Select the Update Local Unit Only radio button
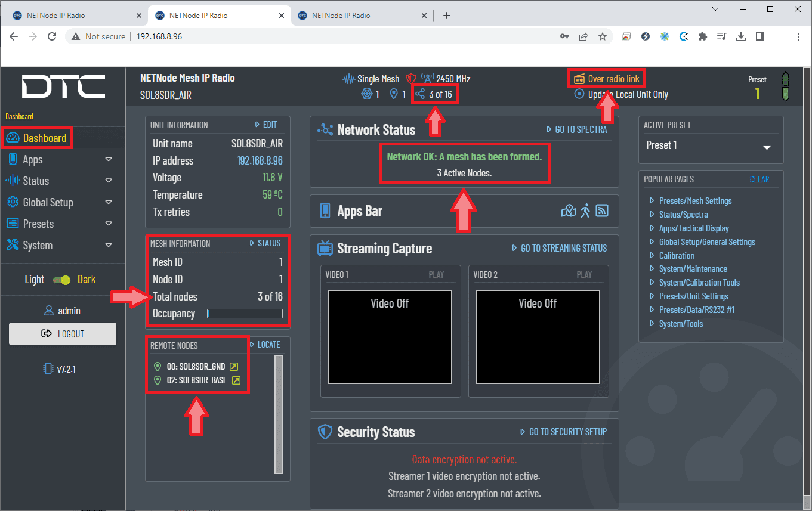Screen dimensions: 812x511 [x=579, y=94]
